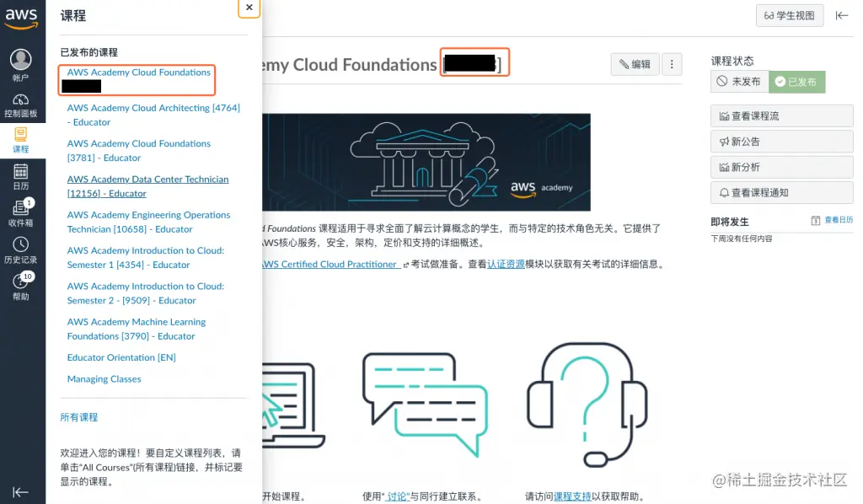863x504 pixels.
Task: Click the chat bubbles discussion illustration
Action: click(425, 405)
